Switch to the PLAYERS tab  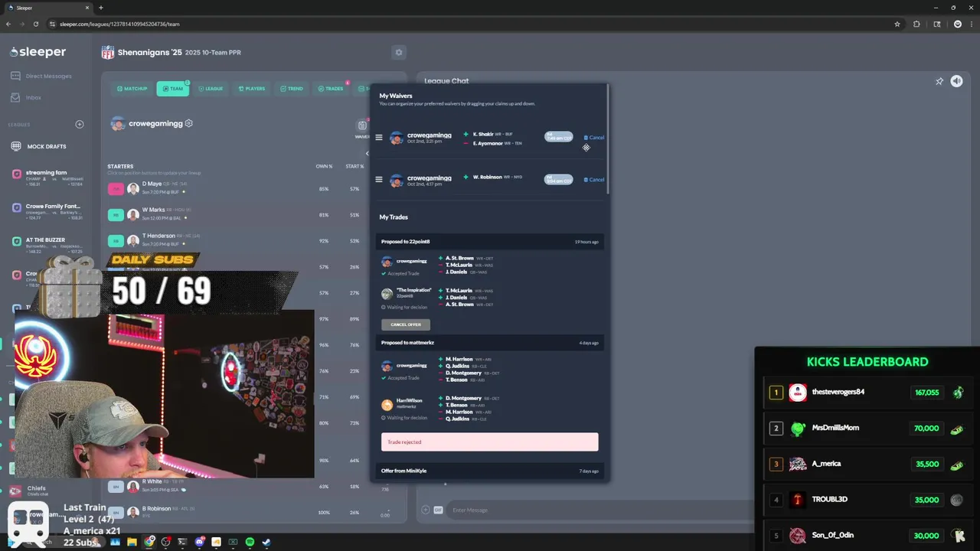pos(251,89)
